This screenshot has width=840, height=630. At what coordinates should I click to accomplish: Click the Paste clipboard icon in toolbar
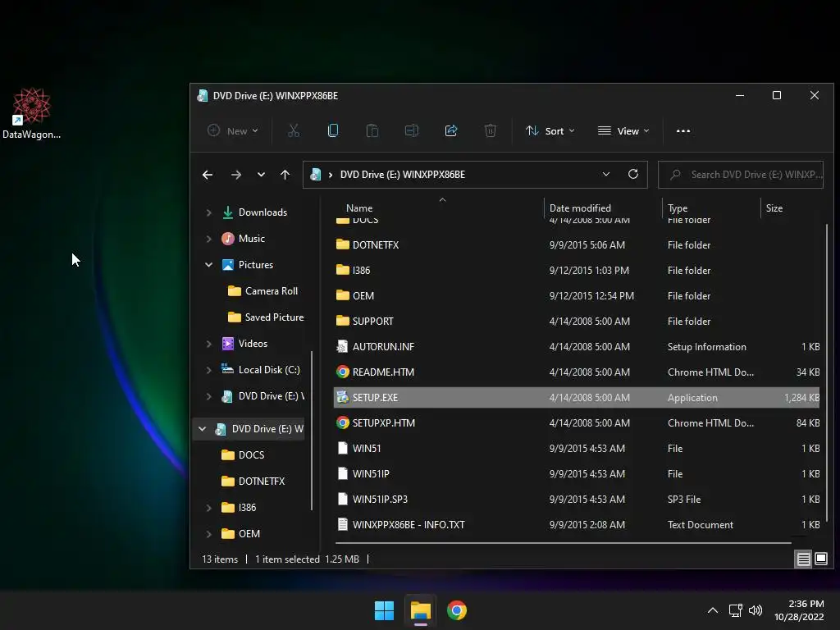372,130
